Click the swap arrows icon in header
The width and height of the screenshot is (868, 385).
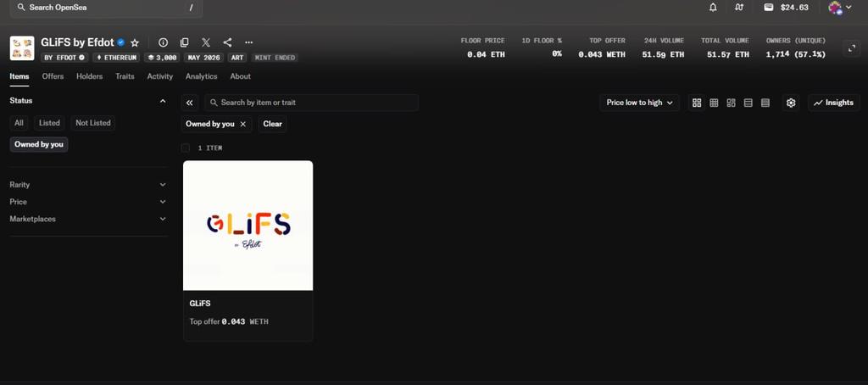pos(739,8)
